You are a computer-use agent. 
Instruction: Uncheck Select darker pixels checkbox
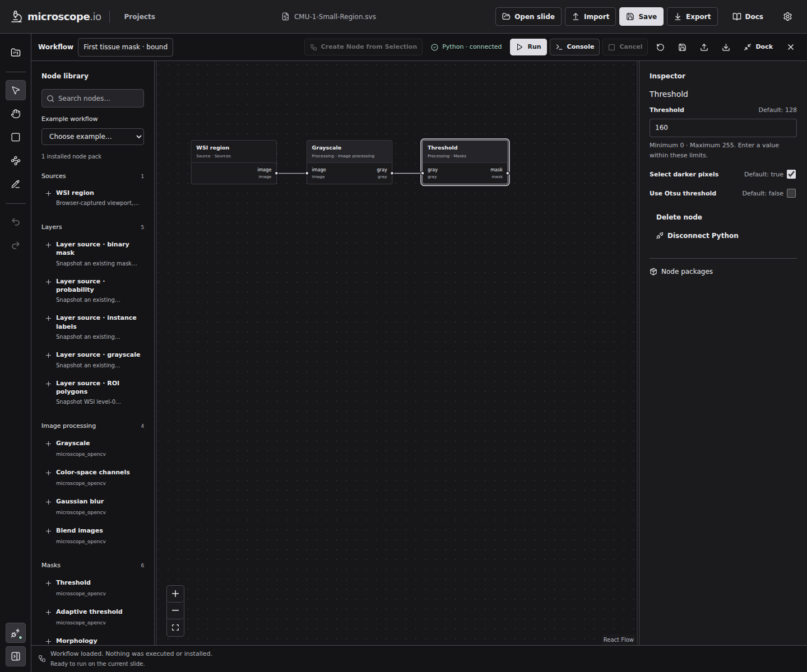point(791,174)
